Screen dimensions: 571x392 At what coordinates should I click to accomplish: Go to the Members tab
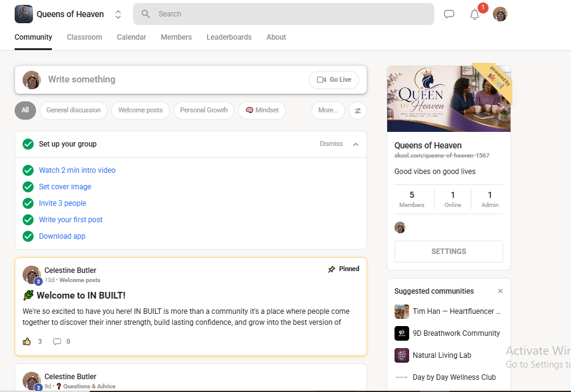pos(176,37)
